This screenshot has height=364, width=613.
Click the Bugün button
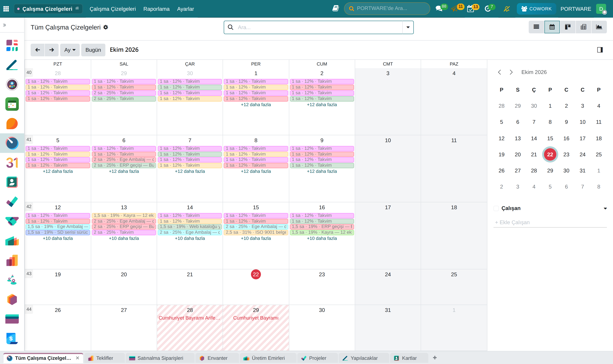point(93,50)
